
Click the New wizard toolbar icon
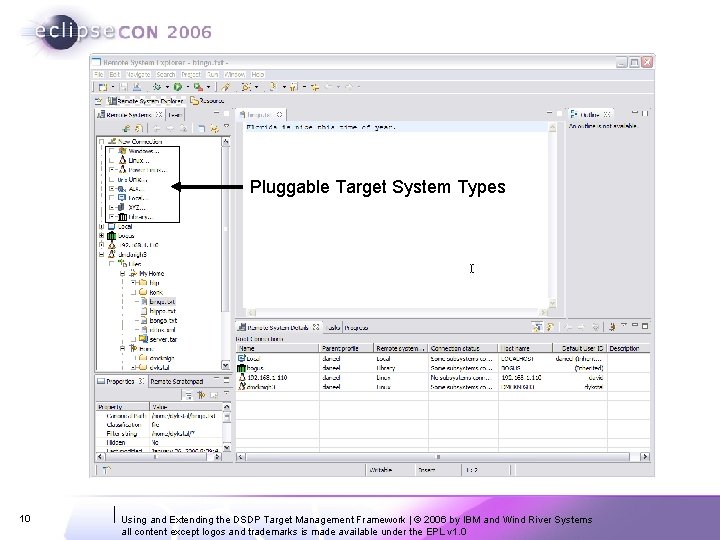pos(103,87)
